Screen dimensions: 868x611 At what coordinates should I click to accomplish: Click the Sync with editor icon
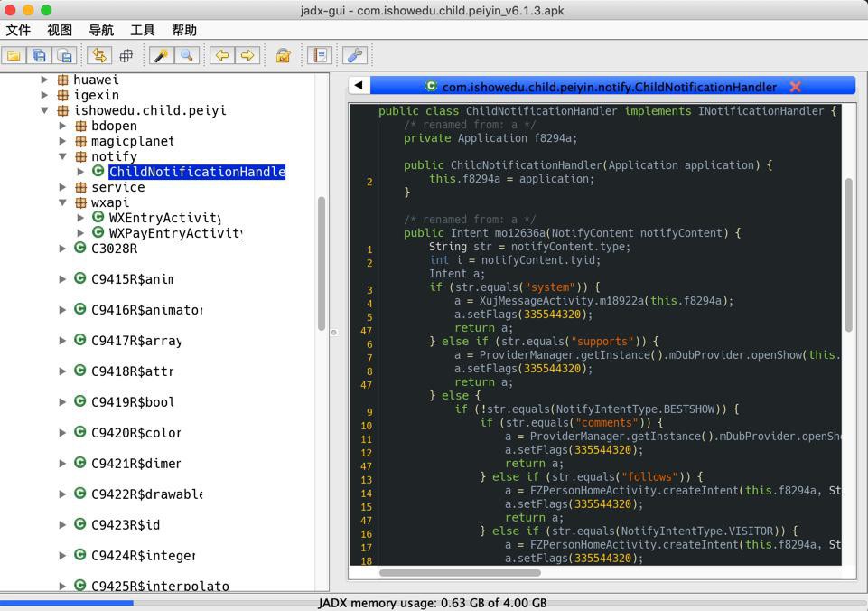point(99,55)
